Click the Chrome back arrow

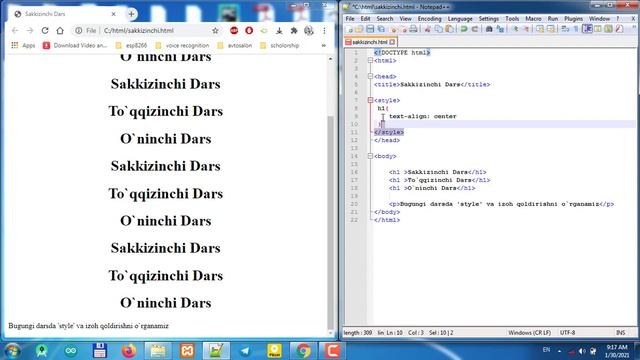(x=15, y=31)
